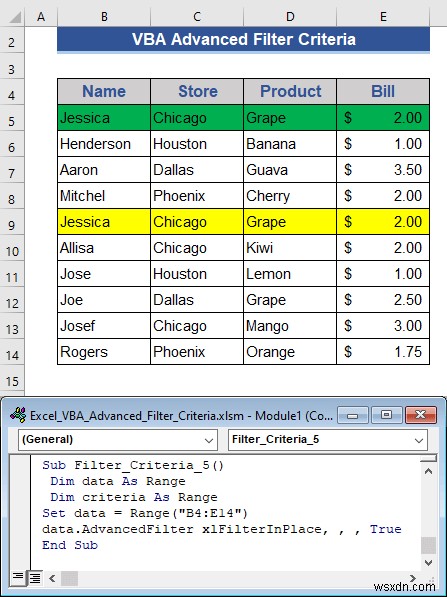Open the (General) object dropdown
Viewport: 447px width, 597px height.
click(209, 440)
